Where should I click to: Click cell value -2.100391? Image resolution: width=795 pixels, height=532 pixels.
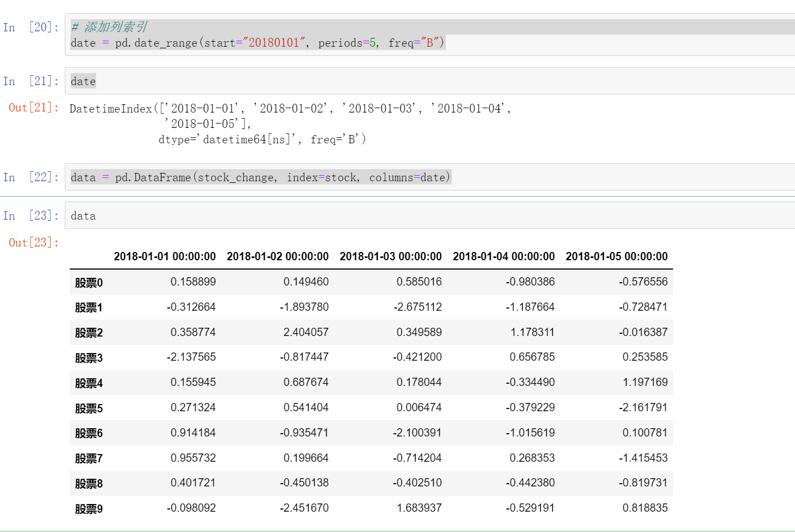tap(417, 433)
